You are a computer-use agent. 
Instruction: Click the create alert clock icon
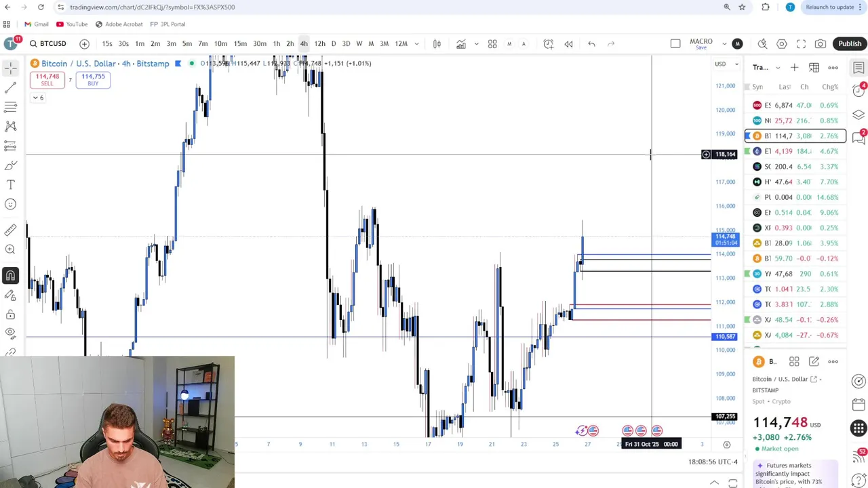pyautogui.click(x=549, y=44)
